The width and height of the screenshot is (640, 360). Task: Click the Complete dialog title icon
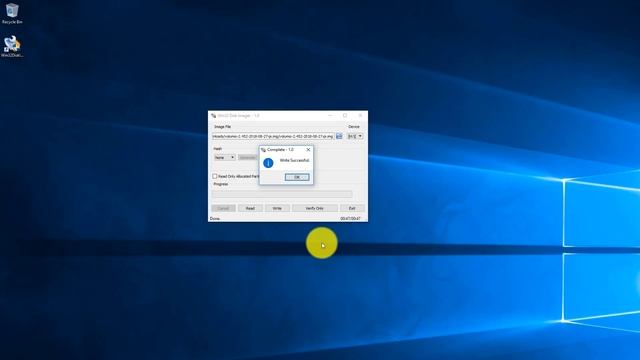[263, 150]
